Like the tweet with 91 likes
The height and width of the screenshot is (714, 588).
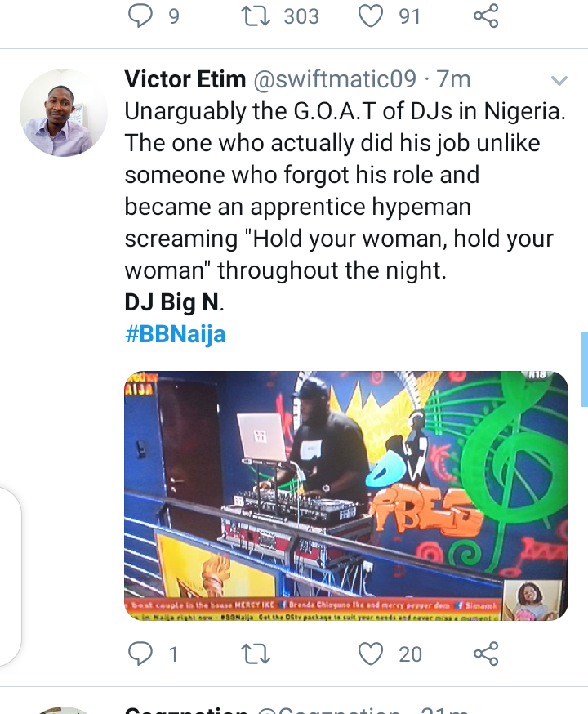point(371,16)
